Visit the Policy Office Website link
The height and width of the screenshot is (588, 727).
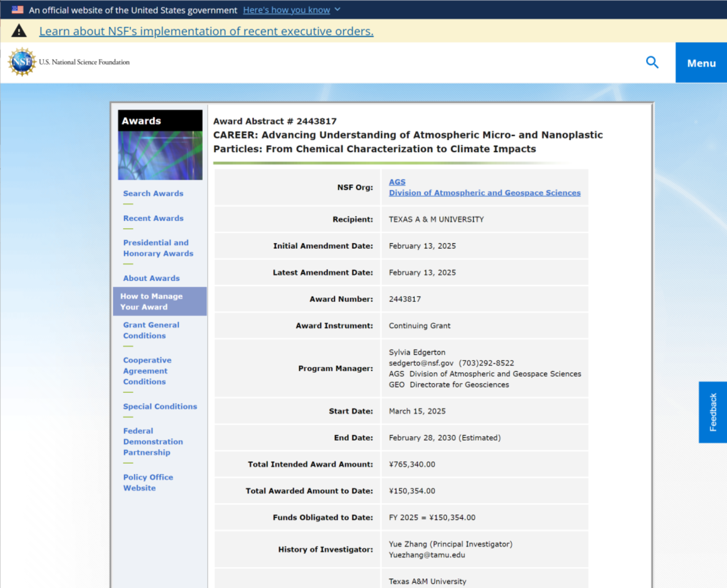148,482
